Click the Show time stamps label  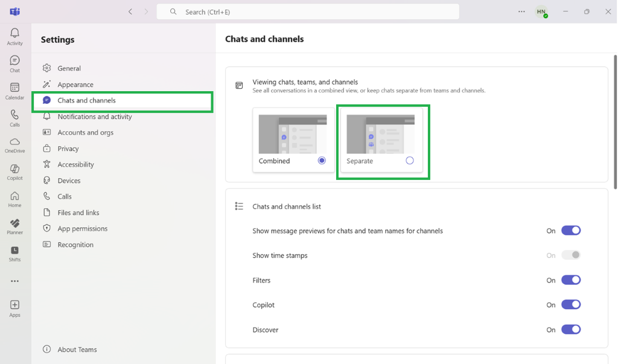[280, 255]
